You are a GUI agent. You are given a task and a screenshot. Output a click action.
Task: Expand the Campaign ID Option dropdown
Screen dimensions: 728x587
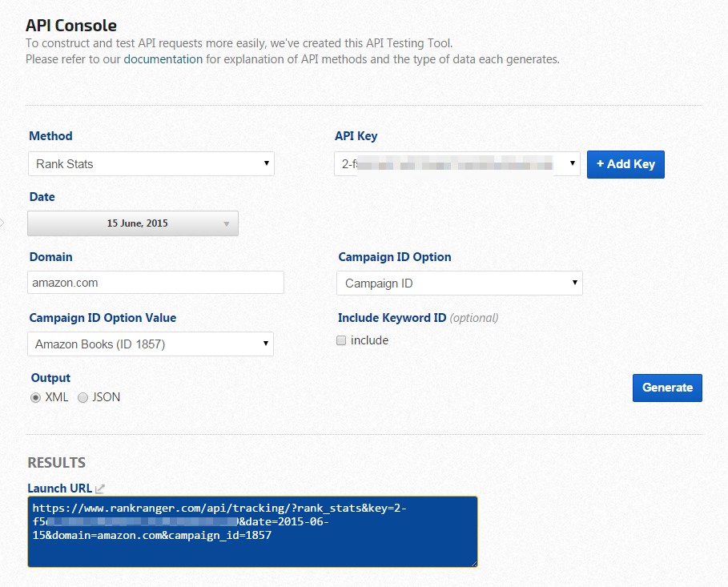click(459, 283)
